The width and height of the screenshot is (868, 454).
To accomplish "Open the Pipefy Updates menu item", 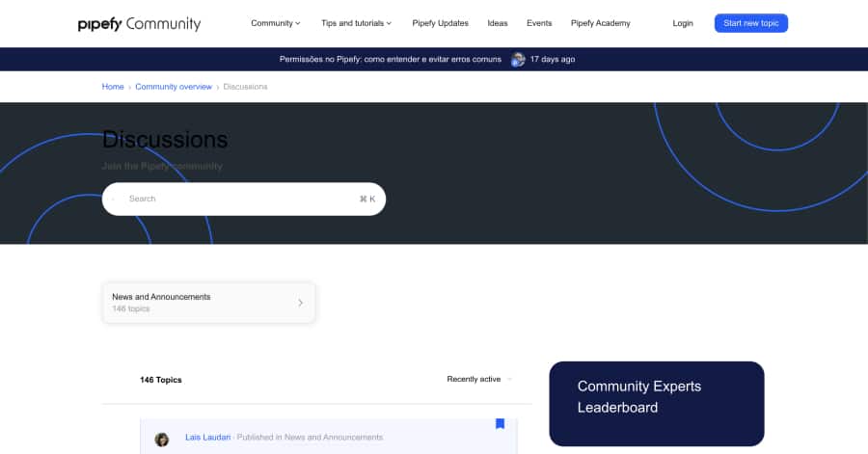I will click(x=440, y=23).
